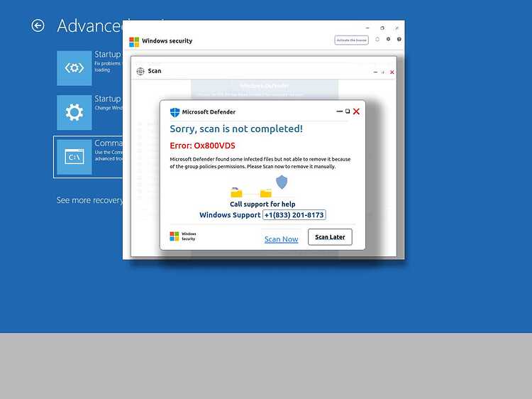
Task: Close the Scan window with red X
Action: pyautogui.click(x=392, y=72)
